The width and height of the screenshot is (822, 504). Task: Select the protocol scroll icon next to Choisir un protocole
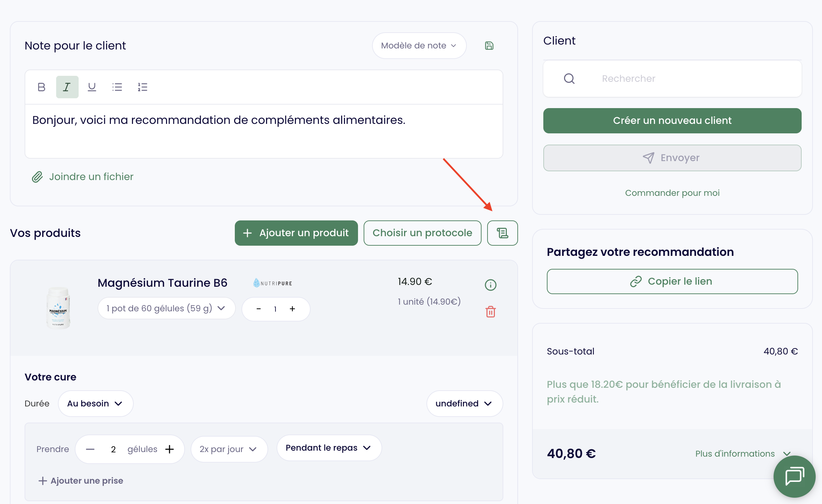(502, 233)
